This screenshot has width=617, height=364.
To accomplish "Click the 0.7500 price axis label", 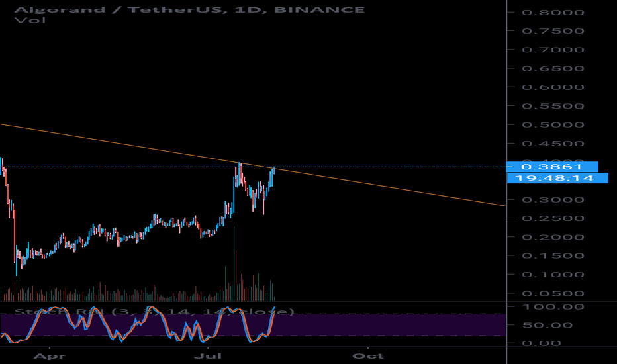I will [553, 31].
